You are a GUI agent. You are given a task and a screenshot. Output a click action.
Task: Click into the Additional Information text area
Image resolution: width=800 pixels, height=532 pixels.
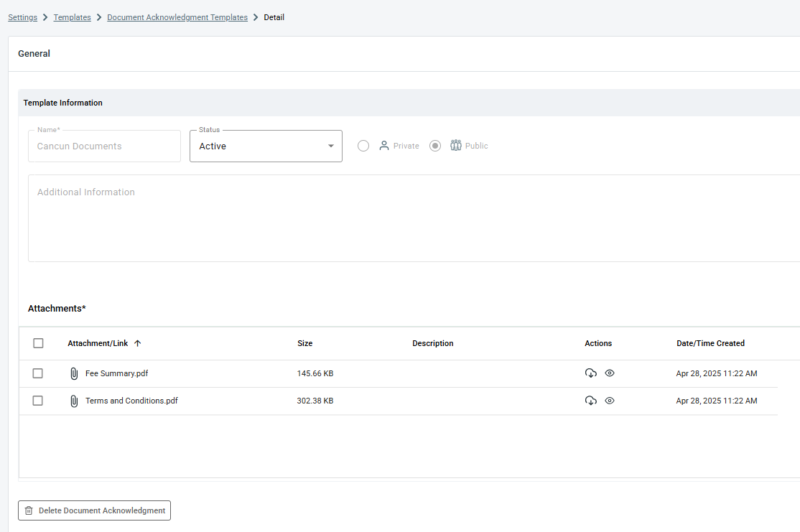click(x=414, y=218)
